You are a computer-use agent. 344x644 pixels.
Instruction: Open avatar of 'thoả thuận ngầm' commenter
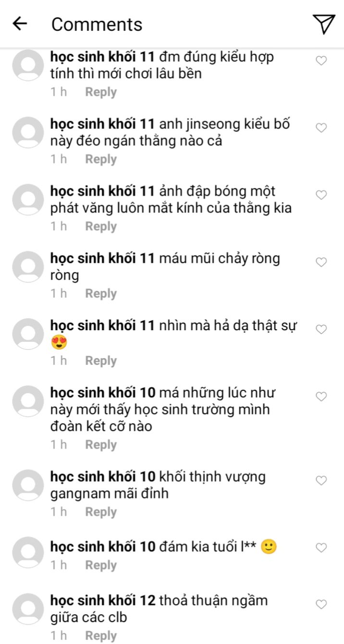click(28, 609)
